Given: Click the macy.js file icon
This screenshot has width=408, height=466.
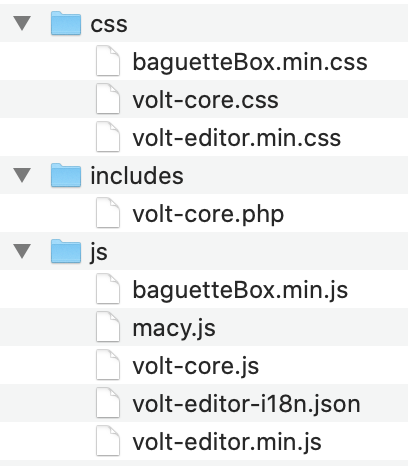Looking at the screenshot, I should point(108,327).
